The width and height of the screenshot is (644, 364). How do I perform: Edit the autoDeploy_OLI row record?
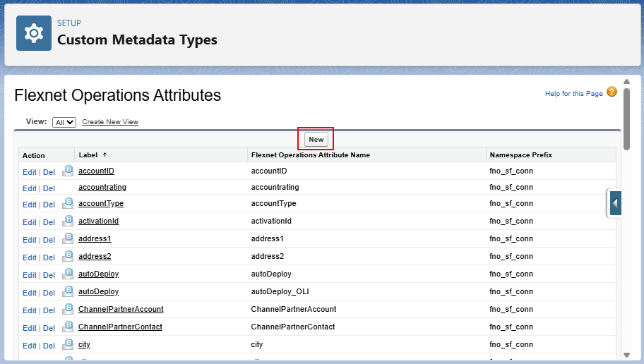click(x=30, y=293)
